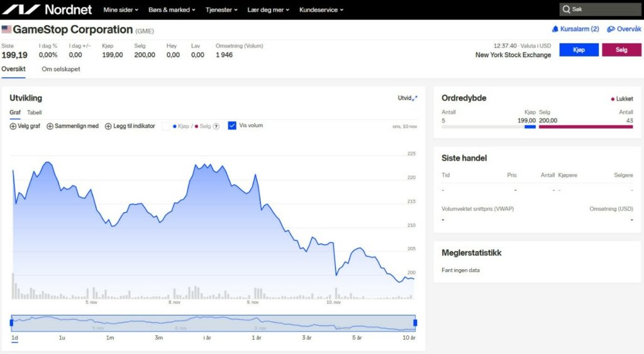Select the 1u time range

click(62, 338)
